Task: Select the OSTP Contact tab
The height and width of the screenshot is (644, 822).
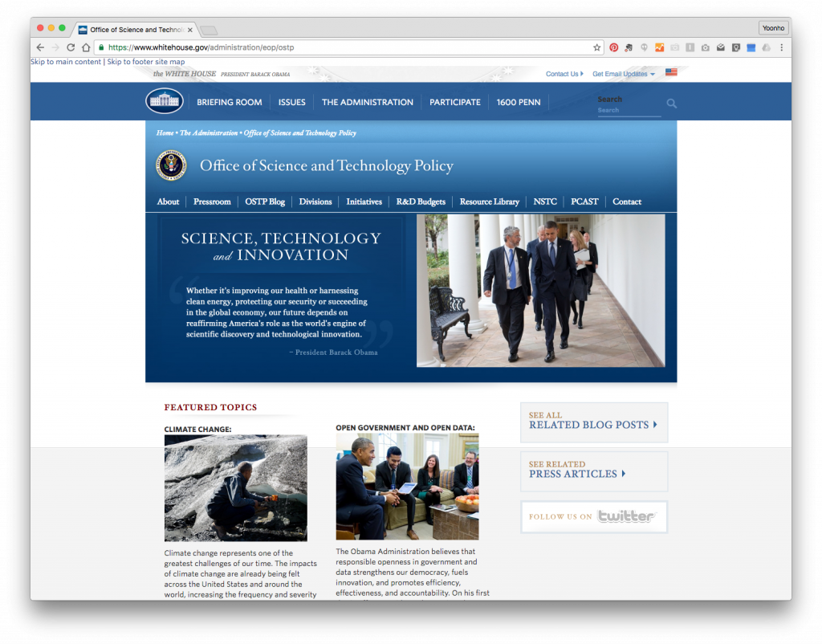Action: point(626,202)
